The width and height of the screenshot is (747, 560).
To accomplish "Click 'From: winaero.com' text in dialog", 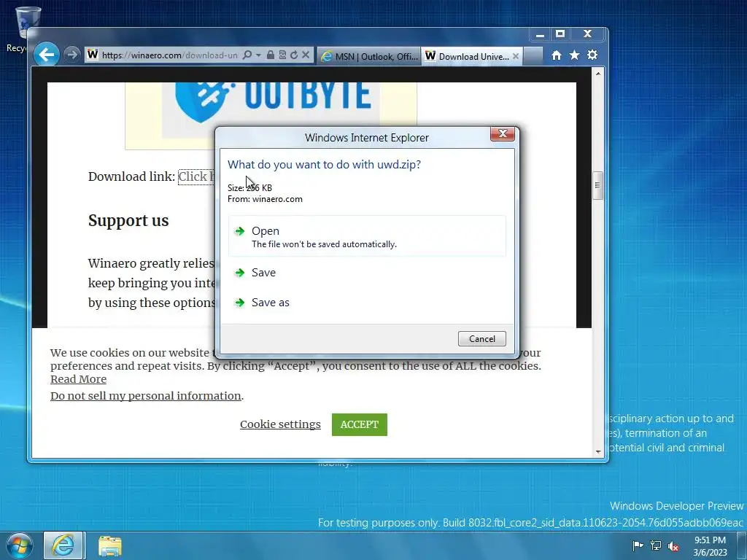I will [x=265, y=199].
